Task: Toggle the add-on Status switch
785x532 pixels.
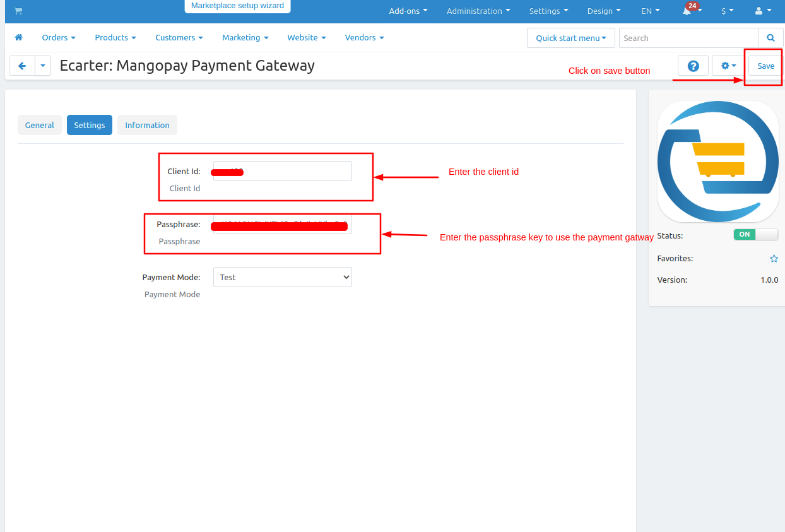Action: (x=756, y=234)
